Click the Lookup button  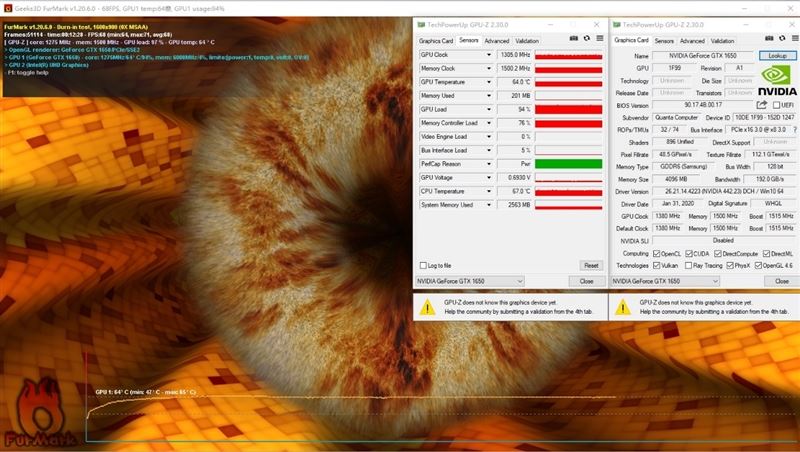(x=777, y=56)
